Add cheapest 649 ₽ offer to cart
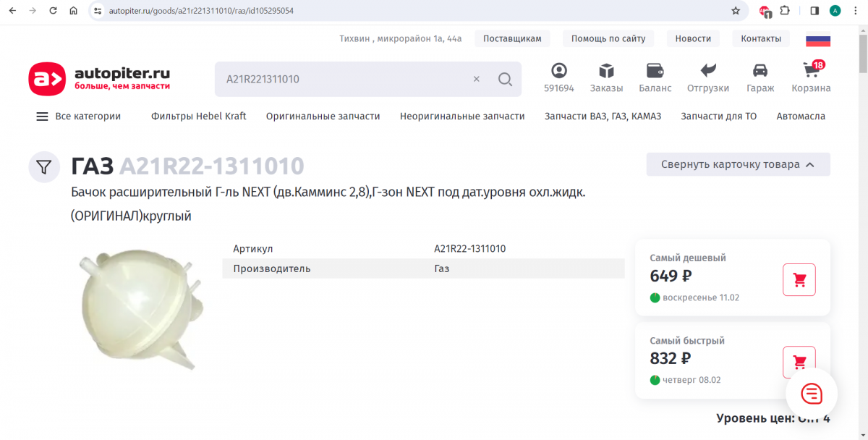The width and height of the screenshot is (868, 440). pyautogui.click(x=799, y=280)
